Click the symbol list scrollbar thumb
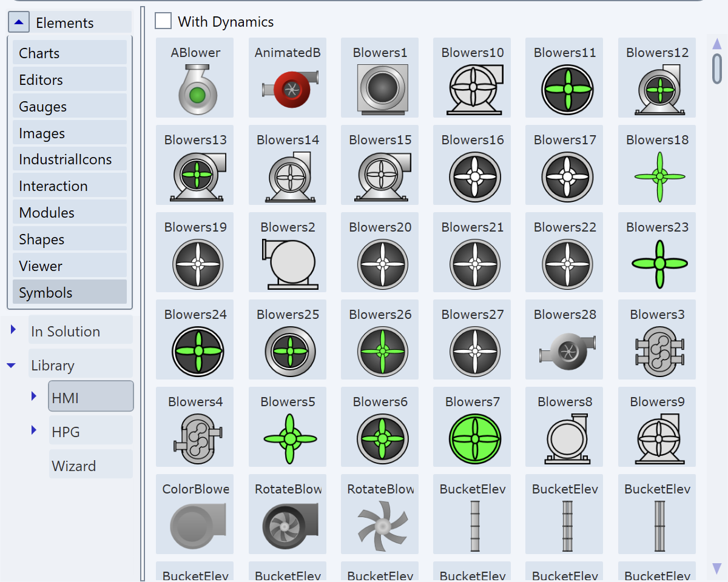728x582 pixels. tap(716, 68)
